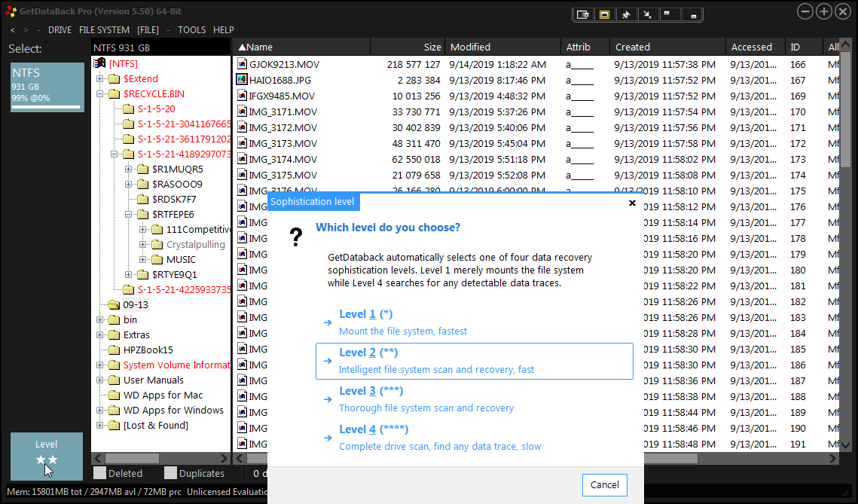Click the file list scroll-right arrow

click(x=832, y=458)
